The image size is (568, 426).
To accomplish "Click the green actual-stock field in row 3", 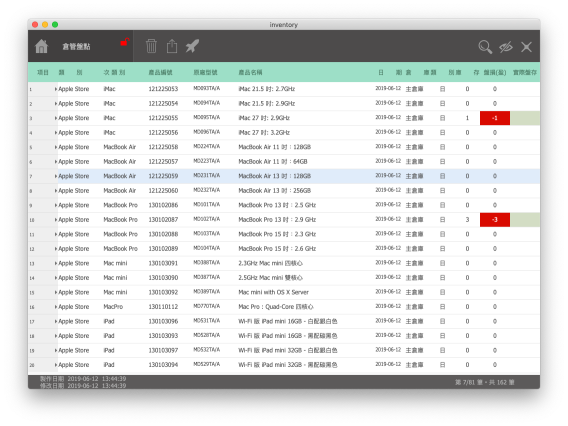I will (525, 118).
